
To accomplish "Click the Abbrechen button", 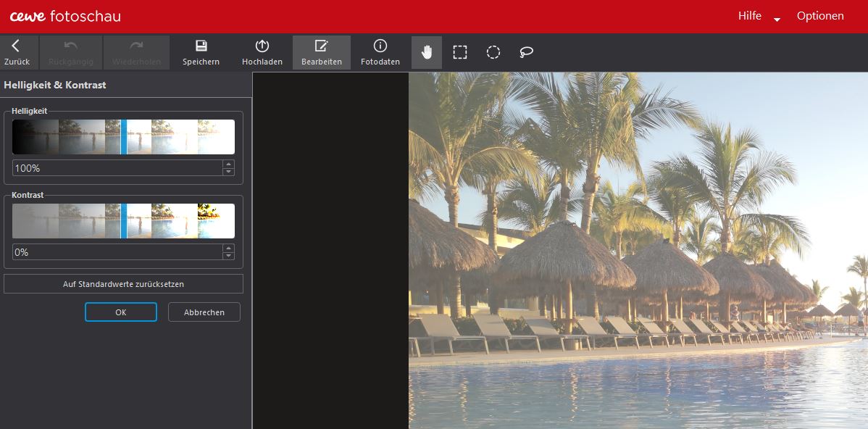I will [204, 312].
